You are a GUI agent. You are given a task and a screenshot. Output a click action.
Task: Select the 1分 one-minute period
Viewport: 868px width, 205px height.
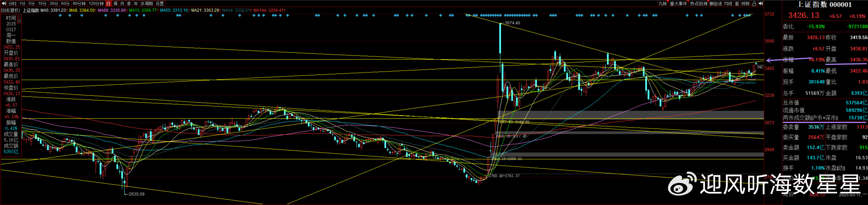pos(23,3)
